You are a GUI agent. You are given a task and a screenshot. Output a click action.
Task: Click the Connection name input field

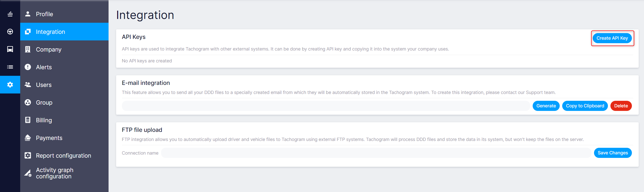click(x=376, y=153)
